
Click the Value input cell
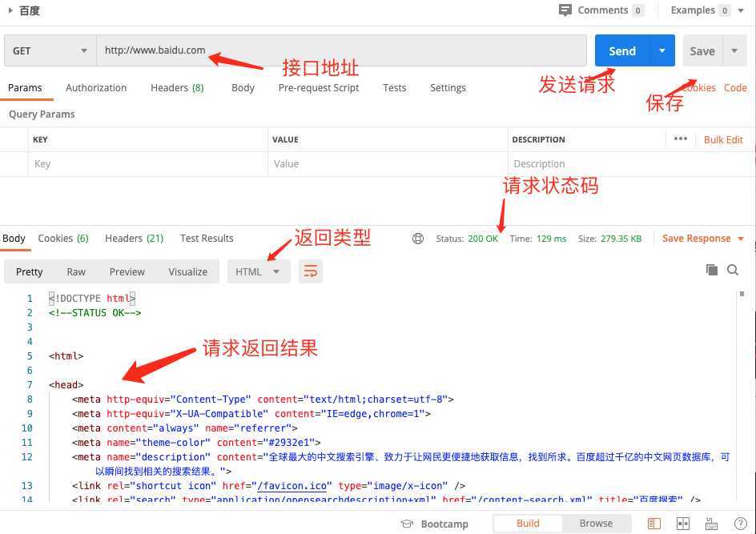388,164
